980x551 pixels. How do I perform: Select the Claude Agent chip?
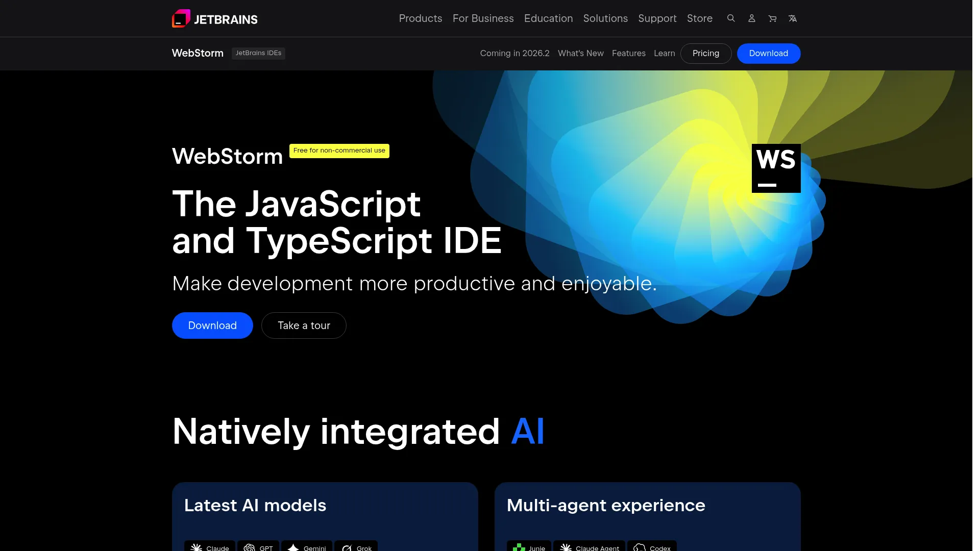tap(590, 546)
